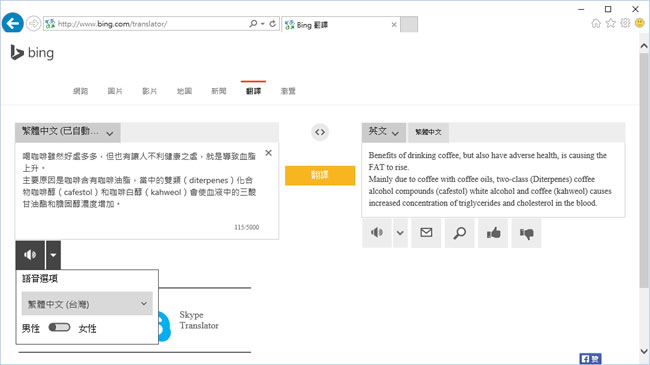The image size is (650, 365).
Task: Toggle the 男性/女性 voice gender switch
Action: 59,328
